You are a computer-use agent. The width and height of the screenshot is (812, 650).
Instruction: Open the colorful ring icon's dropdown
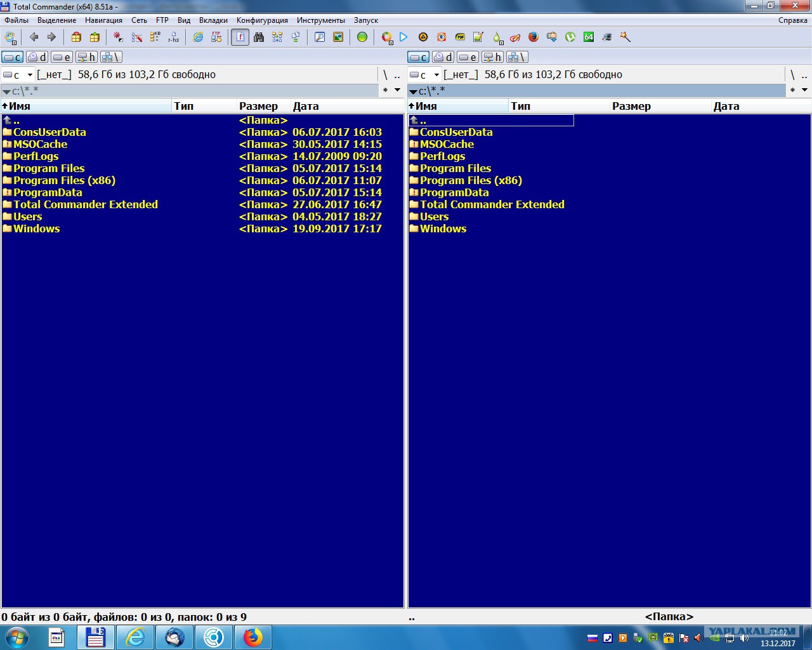[391, 43]
